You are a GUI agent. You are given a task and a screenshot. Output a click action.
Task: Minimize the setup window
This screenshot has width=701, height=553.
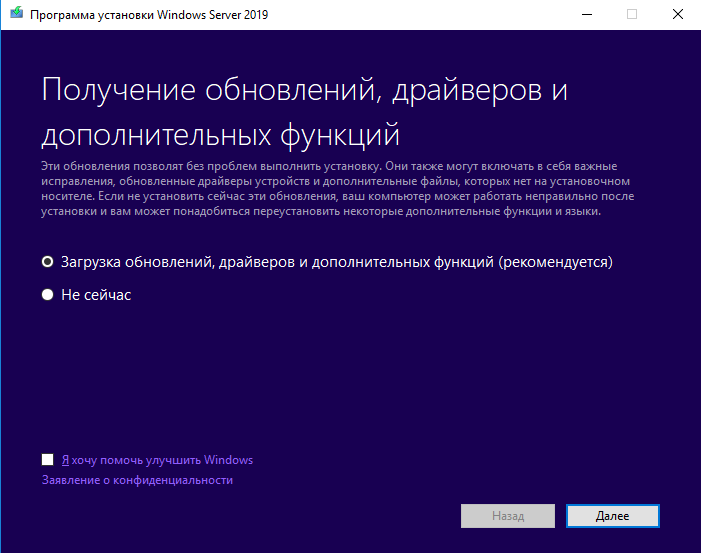click(x=584, y=15)
